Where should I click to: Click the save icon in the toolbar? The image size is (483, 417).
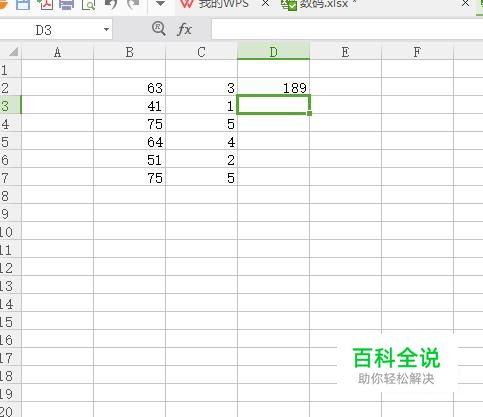(x=23, y=4)
